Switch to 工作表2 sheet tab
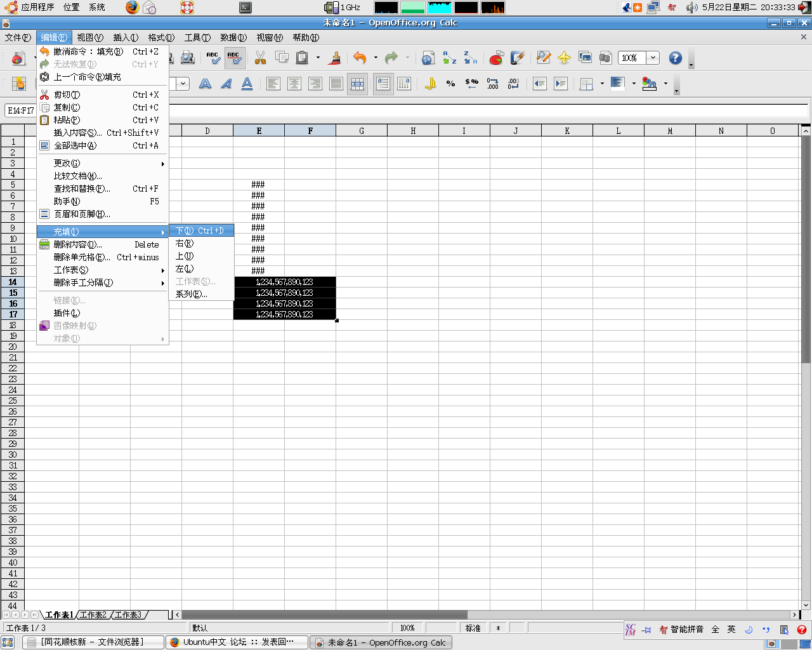The image size is (812, 650). pyautogui.click(x=93, y=615)
